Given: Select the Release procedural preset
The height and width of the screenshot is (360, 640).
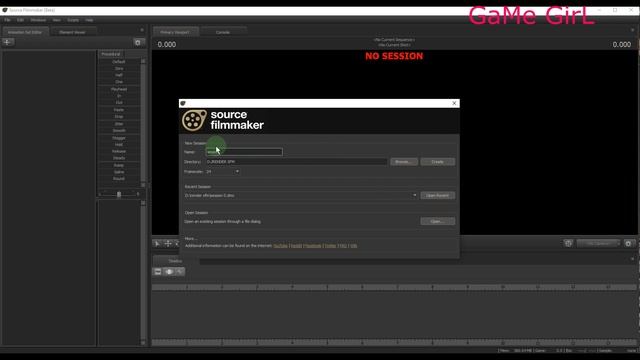Looking at the screenshot, I should (119, 151).
